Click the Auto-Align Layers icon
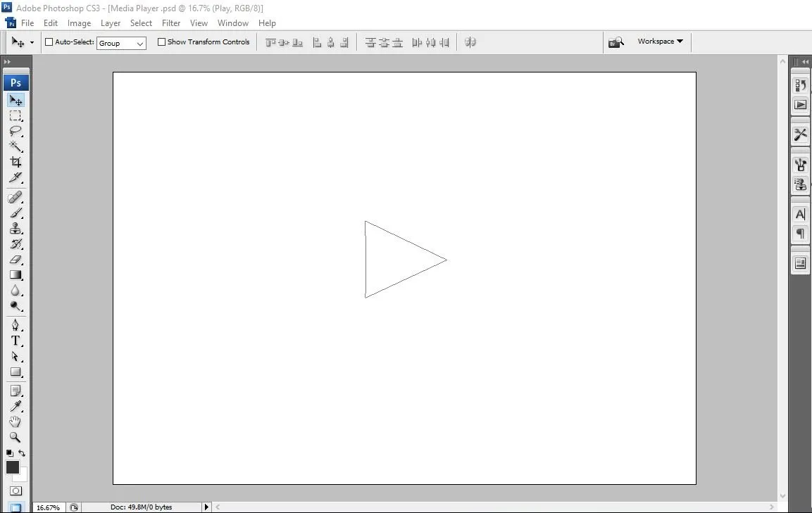Image resolution: width=812 pixels, height=513 pixels. tap(470, 42)
